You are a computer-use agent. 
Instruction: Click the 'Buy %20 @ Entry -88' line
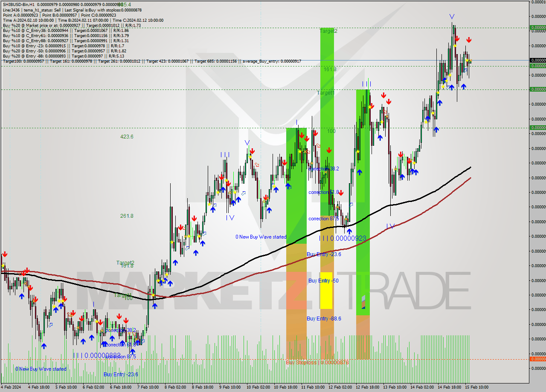tap(63, 56)
